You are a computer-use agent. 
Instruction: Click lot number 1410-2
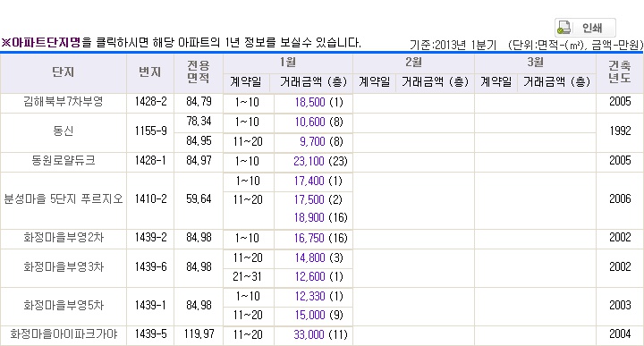(151, 199)
